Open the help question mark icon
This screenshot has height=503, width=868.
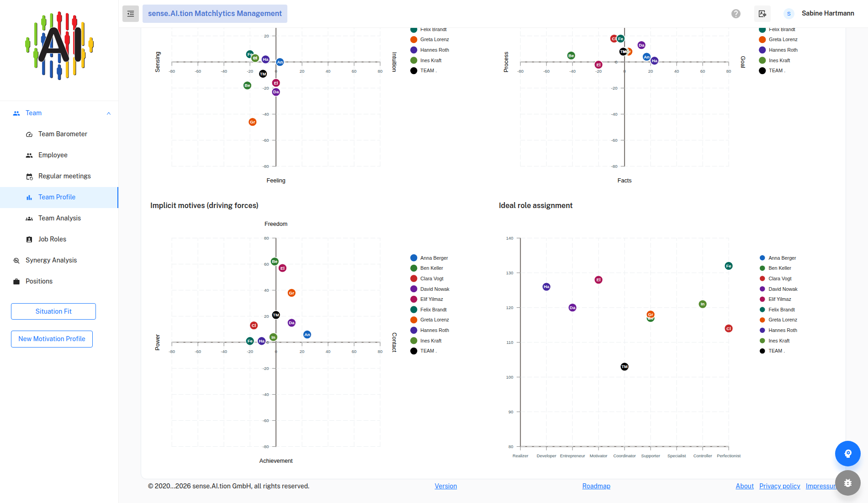[x=736, y=14]
